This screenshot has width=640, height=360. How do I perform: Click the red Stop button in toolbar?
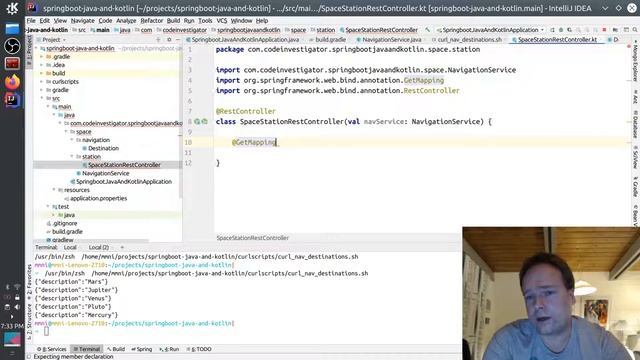pyautogui.click(x=604, y=30)
